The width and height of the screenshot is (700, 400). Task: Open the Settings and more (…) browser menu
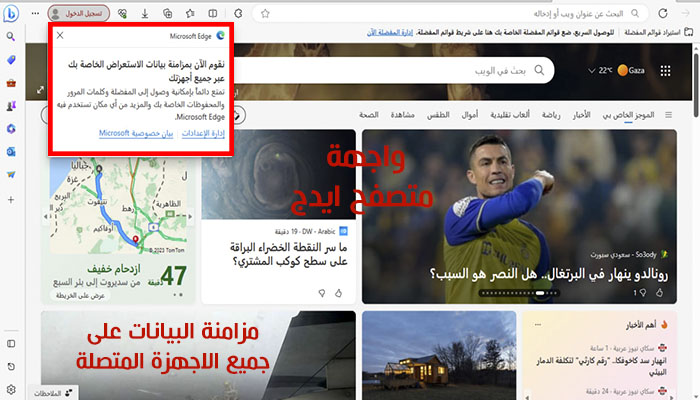point(35,13)
